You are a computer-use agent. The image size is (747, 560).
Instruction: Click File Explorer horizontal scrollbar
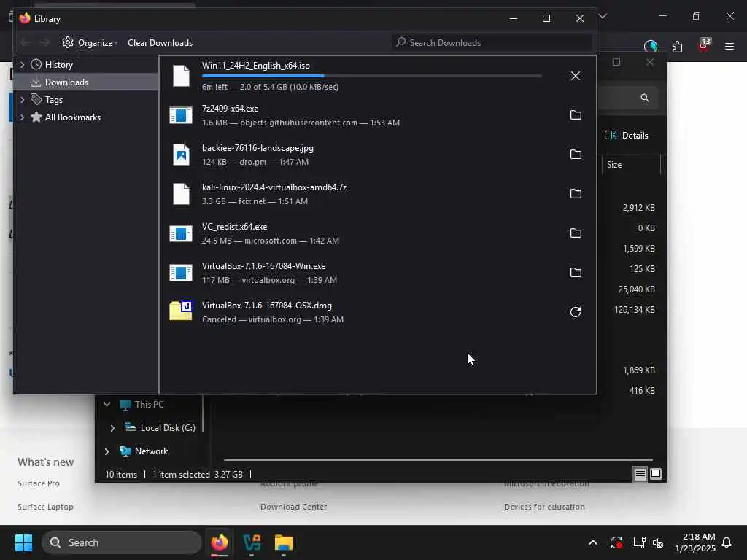[438, 460]
